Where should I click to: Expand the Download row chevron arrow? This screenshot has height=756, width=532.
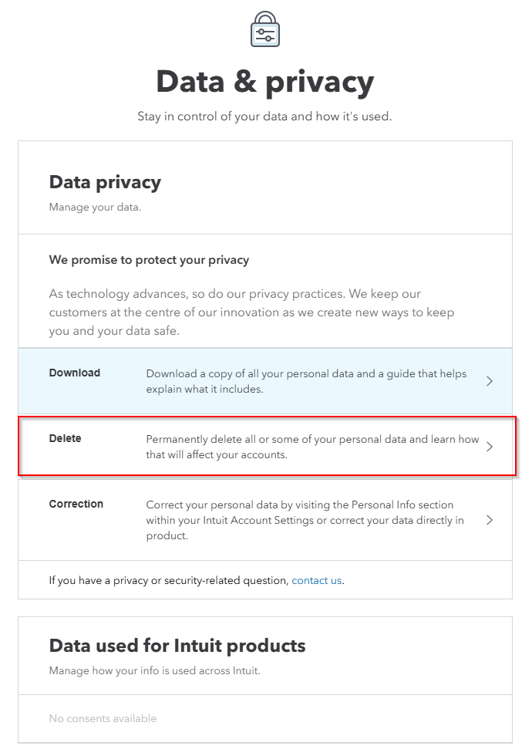tap(490, 381)
